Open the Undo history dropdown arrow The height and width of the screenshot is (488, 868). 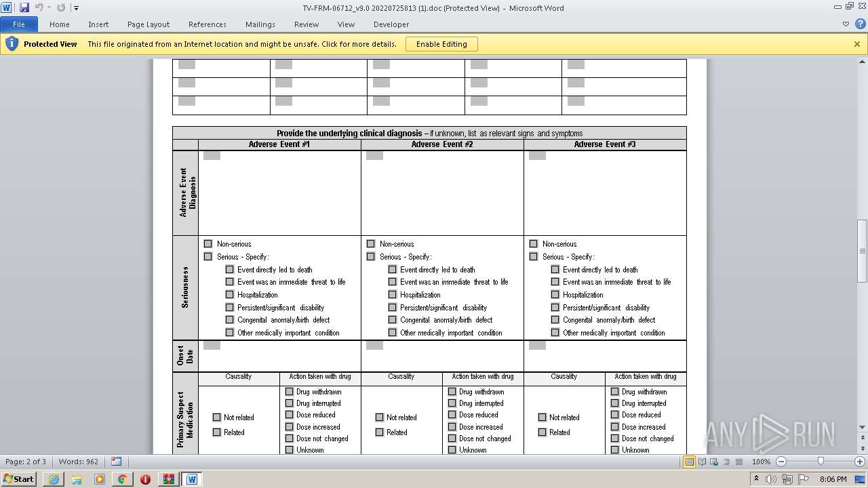point(49,8)
